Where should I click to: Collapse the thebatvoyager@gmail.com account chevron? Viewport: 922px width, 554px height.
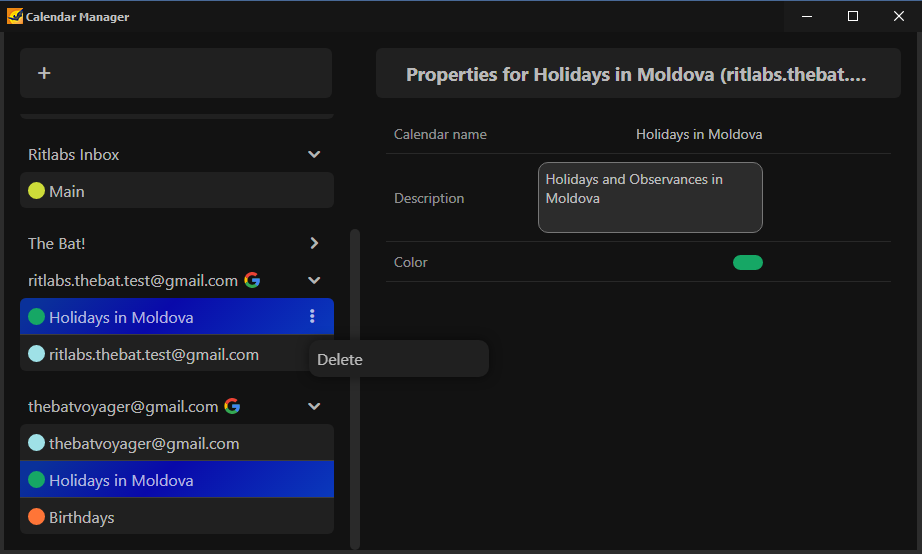314,406
